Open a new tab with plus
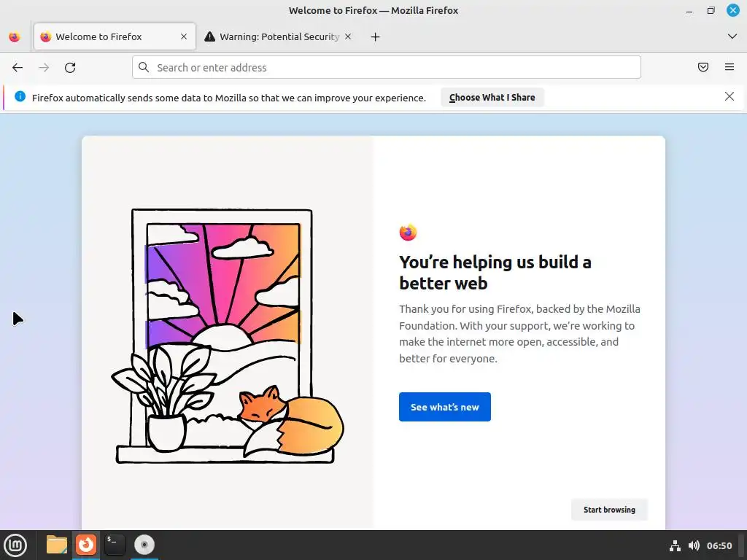The image size is (747, 560). click(x=376, y=36)
